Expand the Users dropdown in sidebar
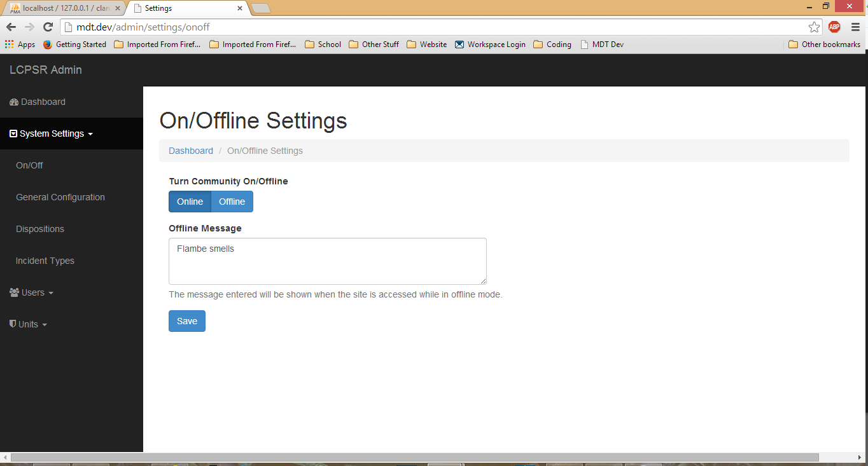 [x=33, y=292]
